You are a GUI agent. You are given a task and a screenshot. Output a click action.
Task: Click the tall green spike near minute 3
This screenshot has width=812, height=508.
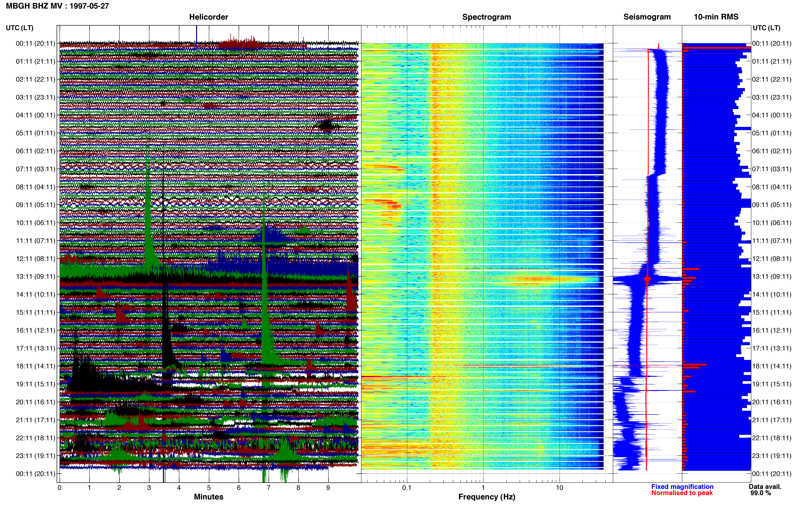(148, 208)
